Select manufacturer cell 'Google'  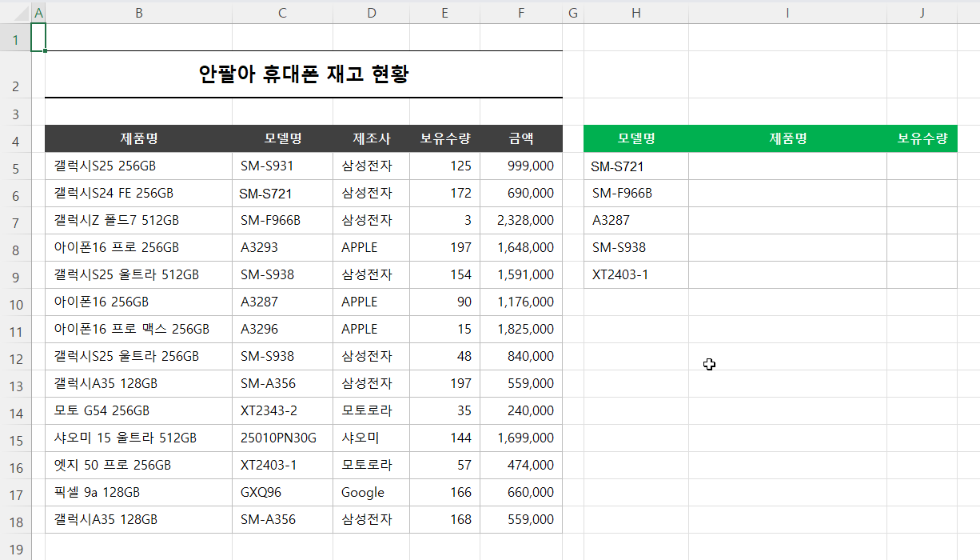(372, 493)
